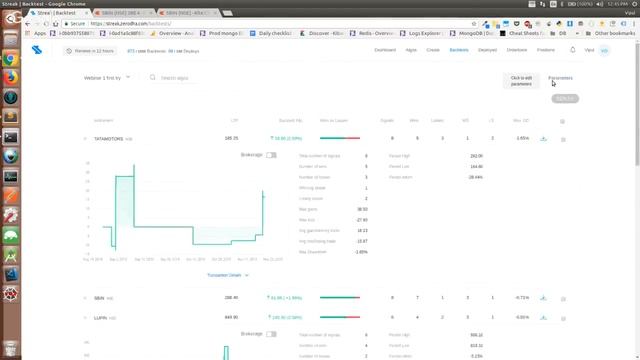The image size is (640, 360).
Task: Toggle Brokerage switch for LUPIN
Action: coord(271,334)
